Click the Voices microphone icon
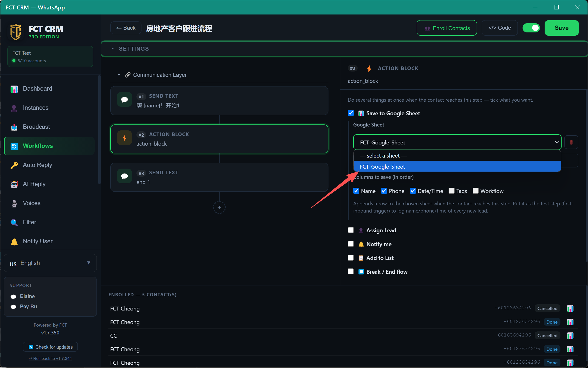This screenshot has height=368, width=588. pyautogui.click(x=14, y=204)
